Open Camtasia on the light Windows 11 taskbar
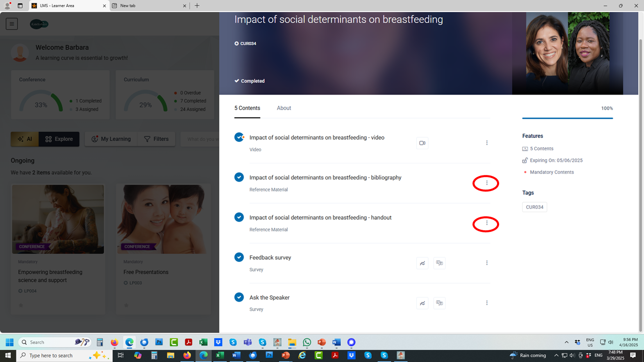Viewport: 644px width, 362px height. coord(174,342)
